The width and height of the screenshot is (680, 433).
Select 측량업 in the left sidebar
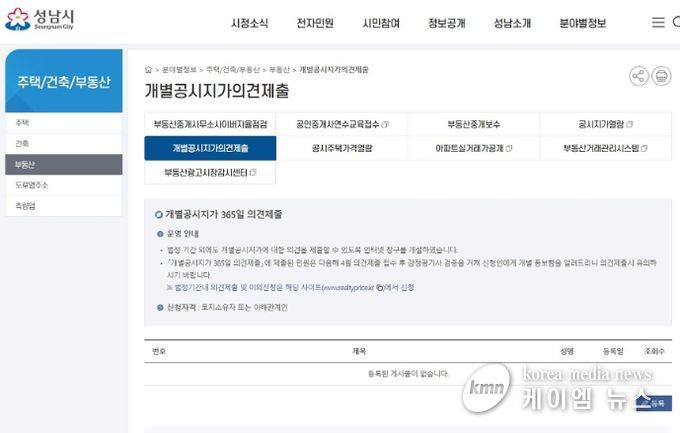(x=64, y=206)
